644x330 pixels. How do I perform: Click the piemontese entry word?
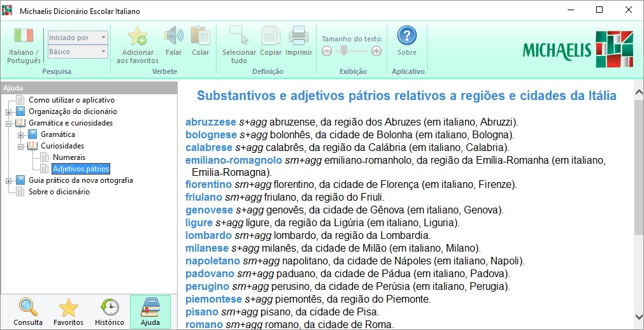[x=214, y=299]
